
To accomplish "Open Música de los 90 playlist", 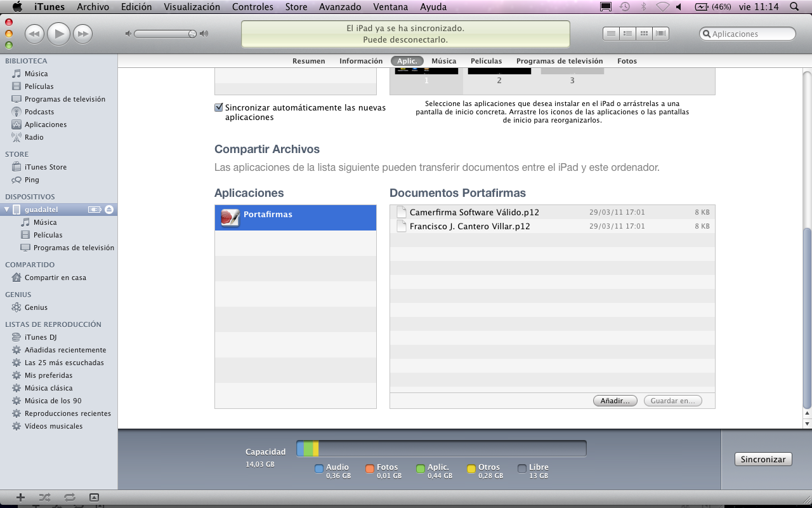I will pos(53,401).
